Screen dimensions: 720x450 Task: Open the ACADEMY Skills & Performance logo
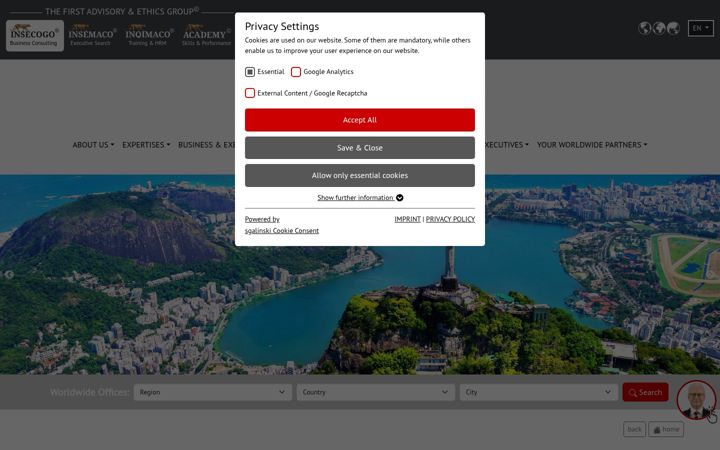tap(207, 35)
